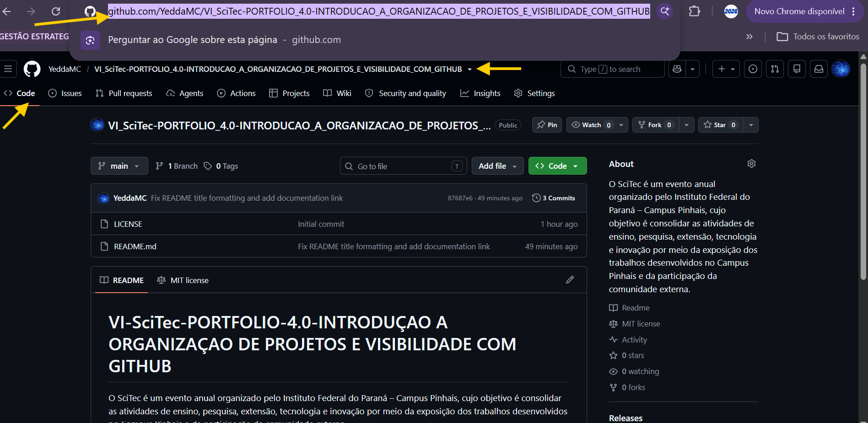View the 3 Commits history link
This screenshot has width=868, height=423.
tap(554, 198)
